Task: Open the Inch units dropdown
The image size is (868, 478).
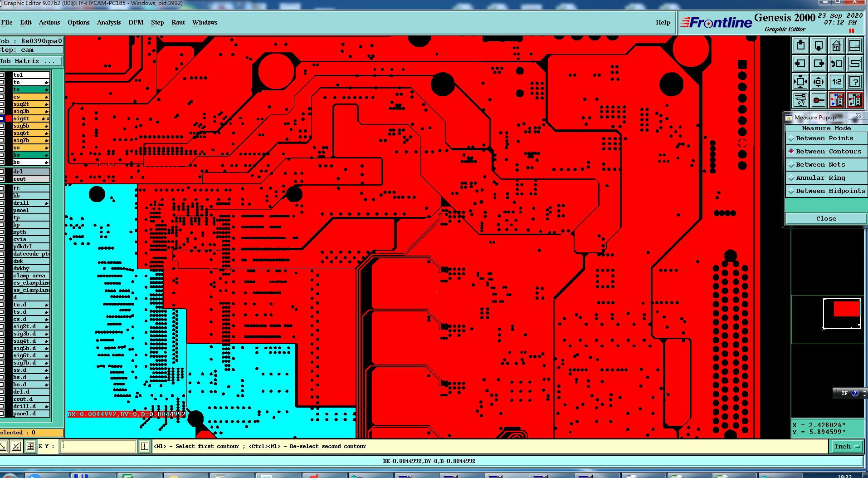Action: [x=847, y=446]
